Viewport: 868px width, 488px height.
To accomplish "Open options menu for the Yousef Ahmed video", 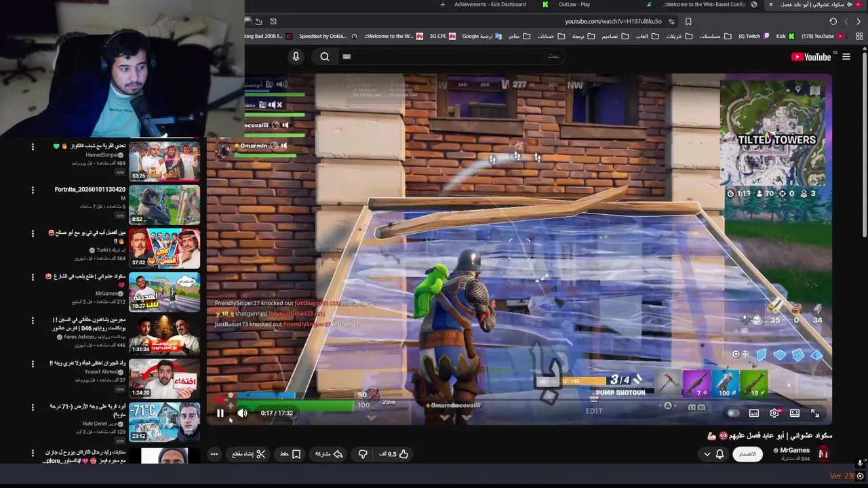I will click(33, 364).
